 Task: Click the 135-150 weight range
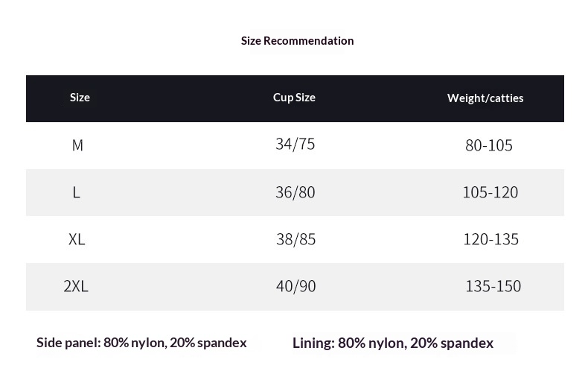click(x=493, y=286)
